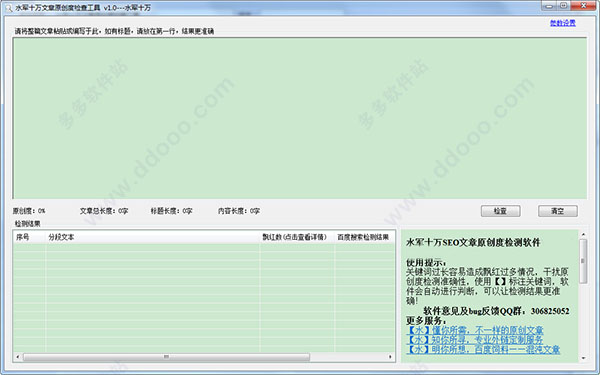
Task: Click the results table right scroll arrow
Action: point(390,357)
